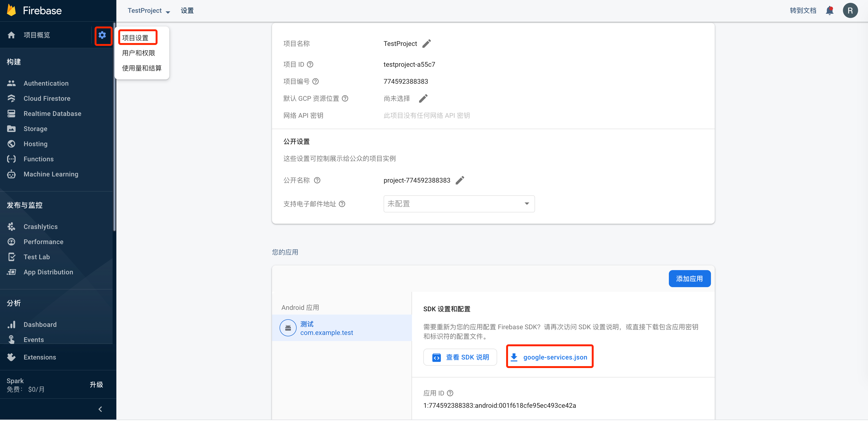Open the notifications bell
Viewport: 868px width, 421px height.
pyautogui.click(x=830, y=10)
